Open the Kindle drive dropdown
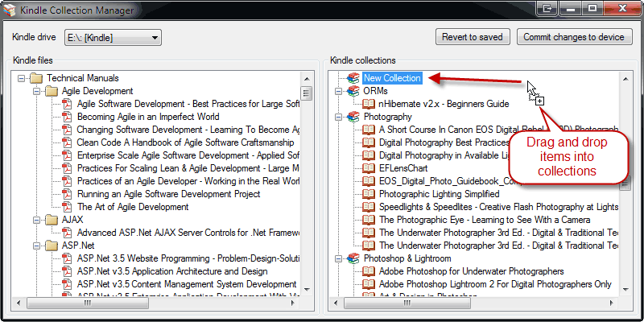Image resolution: width=644 pixels, height=322 pixels. pos(155,37)
